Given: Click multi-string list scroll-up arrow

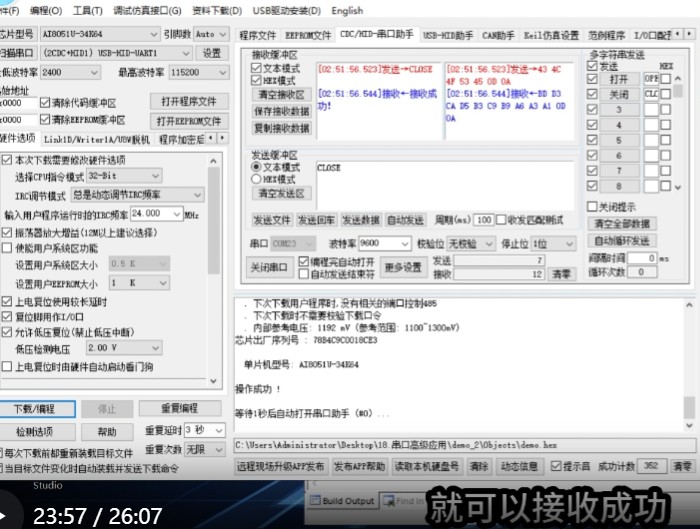Looking at the screenshot, I should (678, 79).
